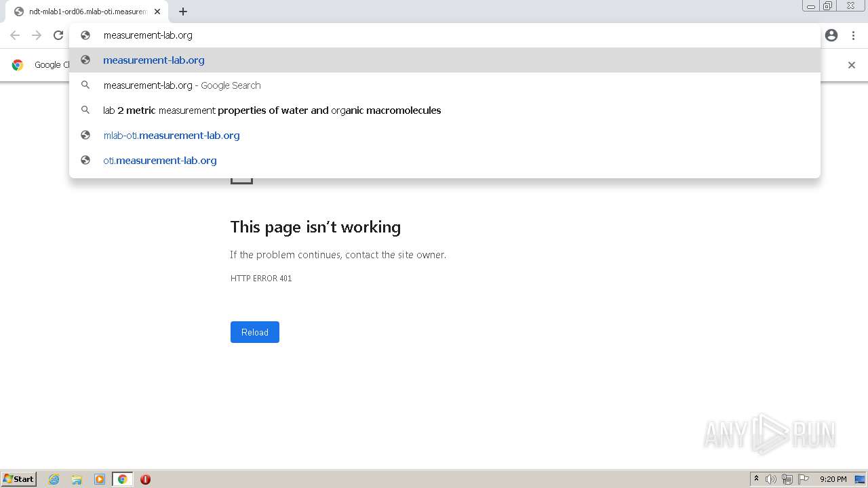Image resolution: width=868 pixels, height=488 pixels.
Task: Select the ndt-mlab1-ord06.mlab-oti tab
Action: (87, 12)
